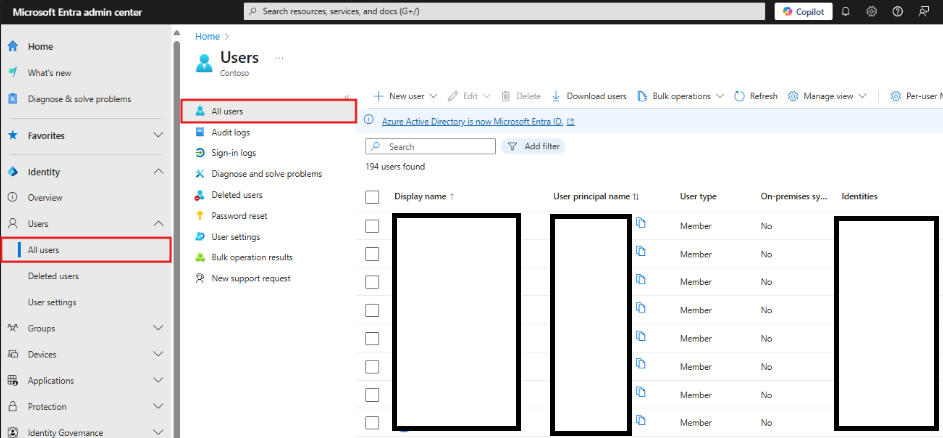The image size is (943, 438).
Task: Expand the Protection section
Action: (x=158, y=407)
